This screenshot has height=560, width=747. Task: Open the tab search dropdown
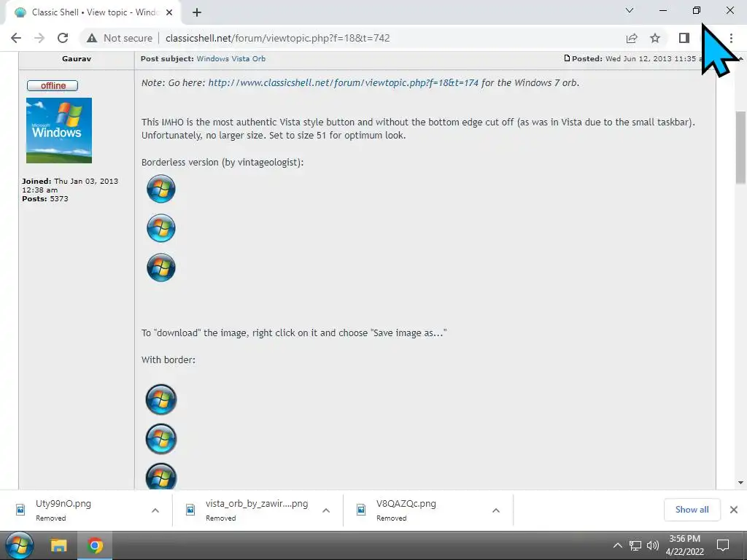pyautogui.click(x=630, y=10)
